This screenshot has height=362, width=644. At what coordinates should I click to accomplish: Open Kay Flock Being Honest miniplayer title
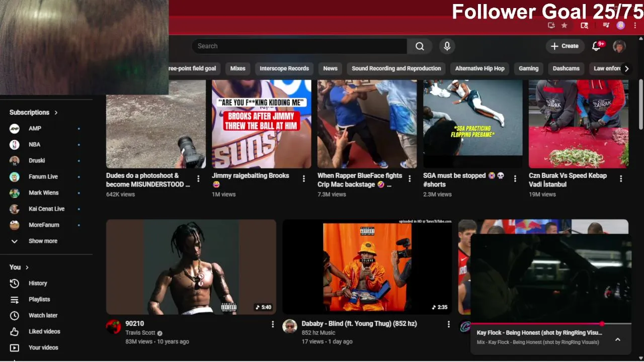point(539,333)
